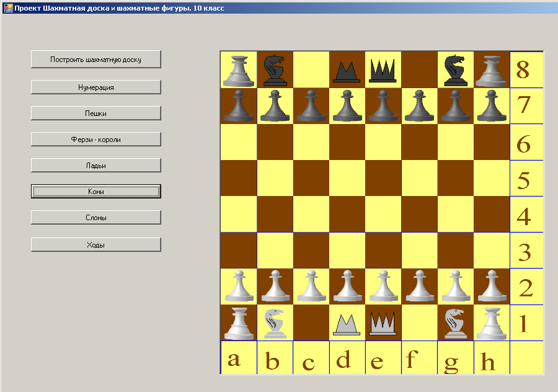Select the white crown piece on e1

[383, 323]
